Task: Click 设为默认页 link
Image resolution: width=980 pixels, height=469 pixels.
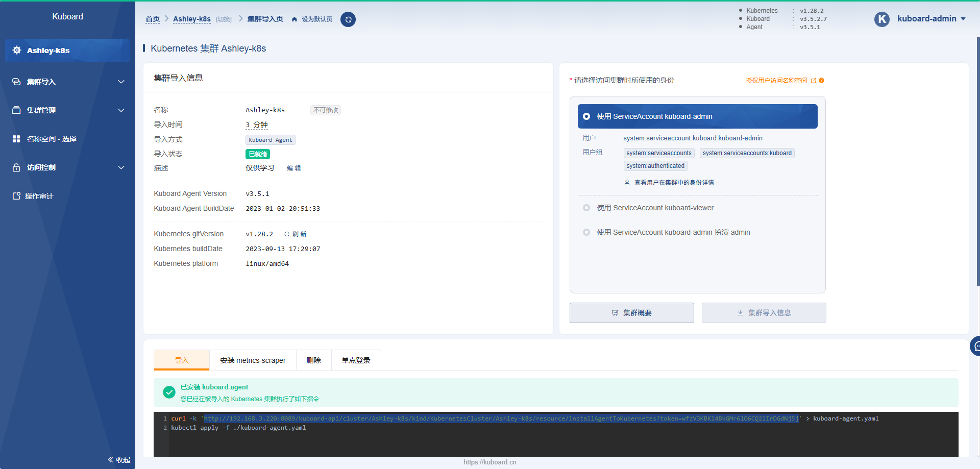Action: tap(317, 19)
